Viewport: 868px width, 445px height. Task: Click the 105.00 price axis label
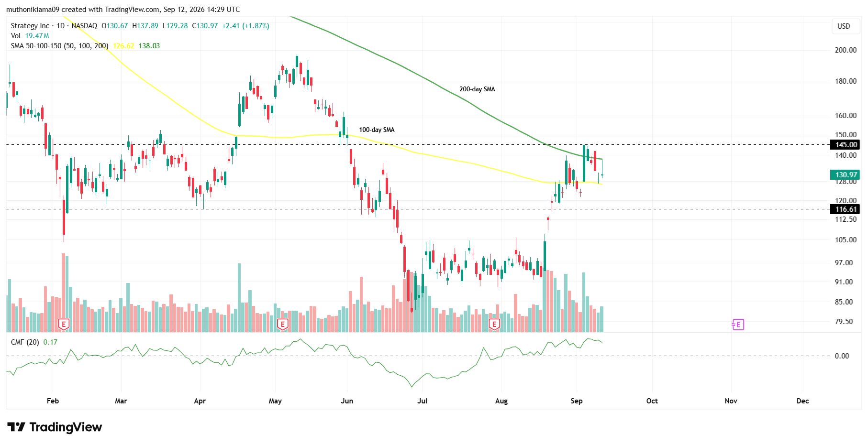point(846,240)
